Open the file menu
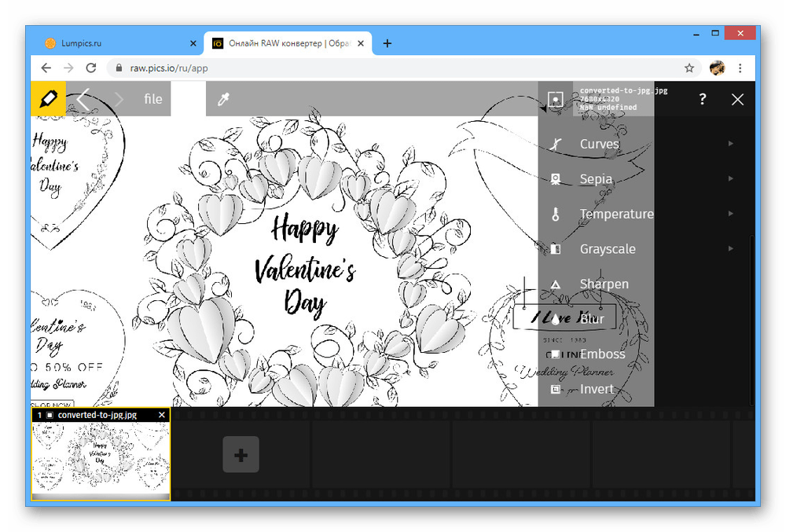 152,99
